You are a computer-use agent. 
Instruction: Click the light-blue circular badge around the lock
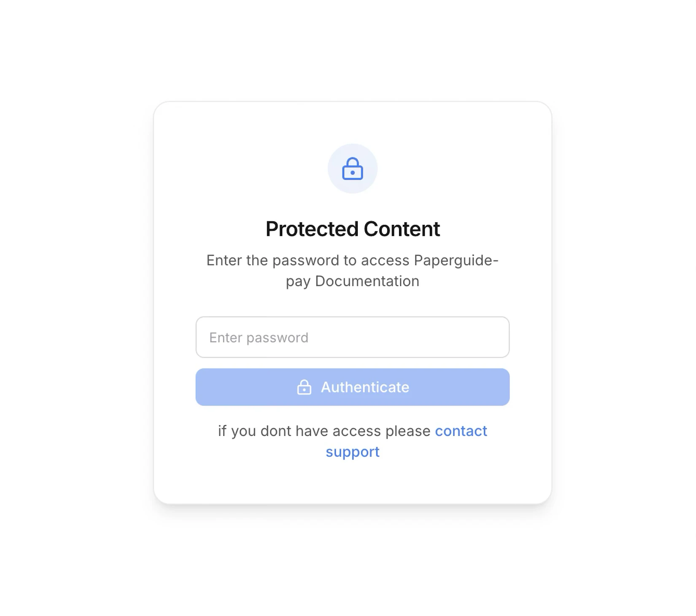point(353,169)
